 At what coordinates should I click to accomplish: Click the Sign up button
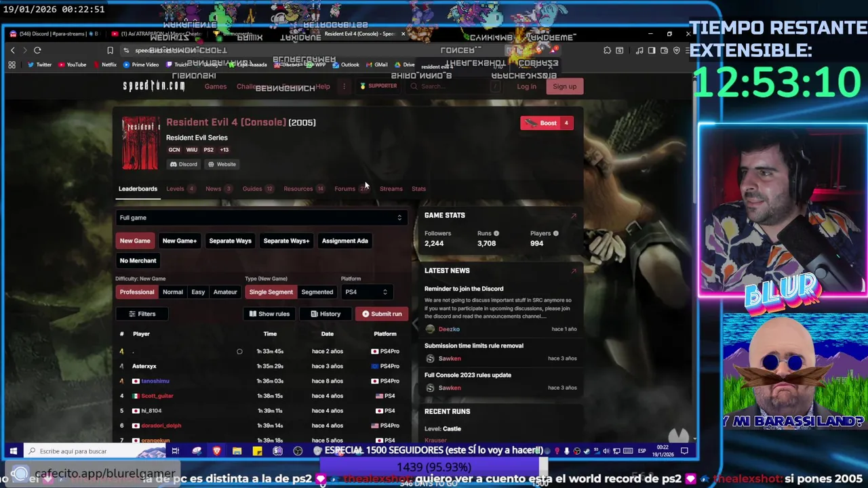point(564,86)
